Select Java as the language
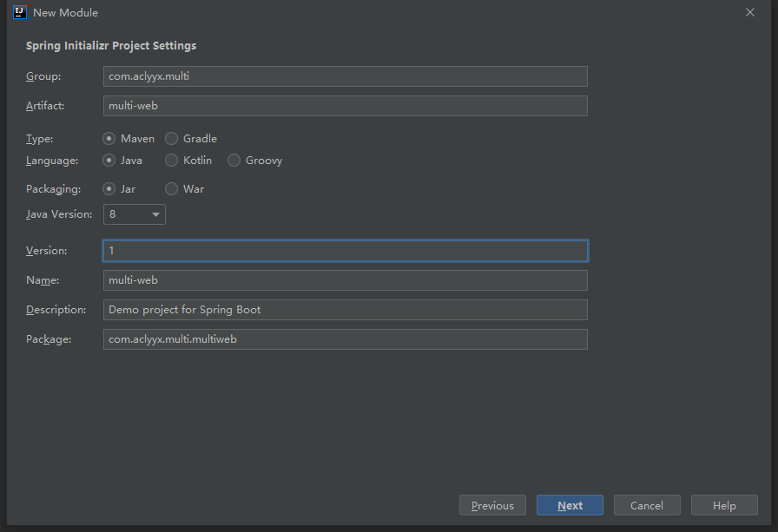Screen dimensions: 778x532 [109, 160]
